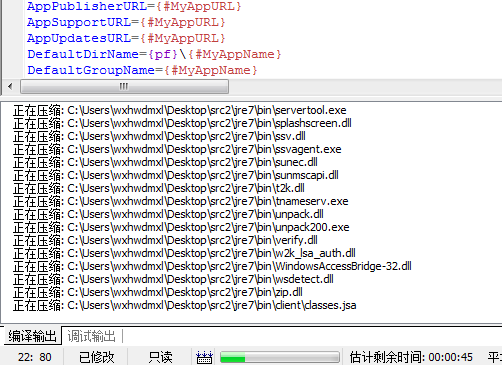Select the wsdetect.dll output line
This screenshot has height=365, width=502.
point(173,279)
